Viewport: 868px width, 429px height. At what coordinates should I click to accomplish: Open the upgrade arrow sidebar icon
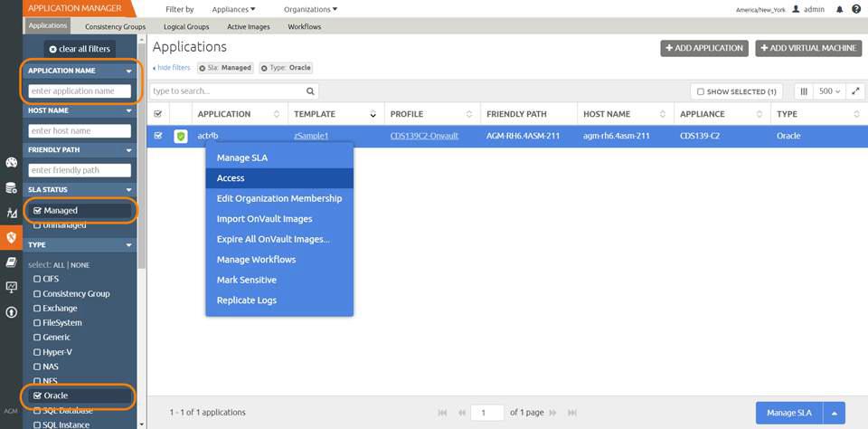click(11, 312)
